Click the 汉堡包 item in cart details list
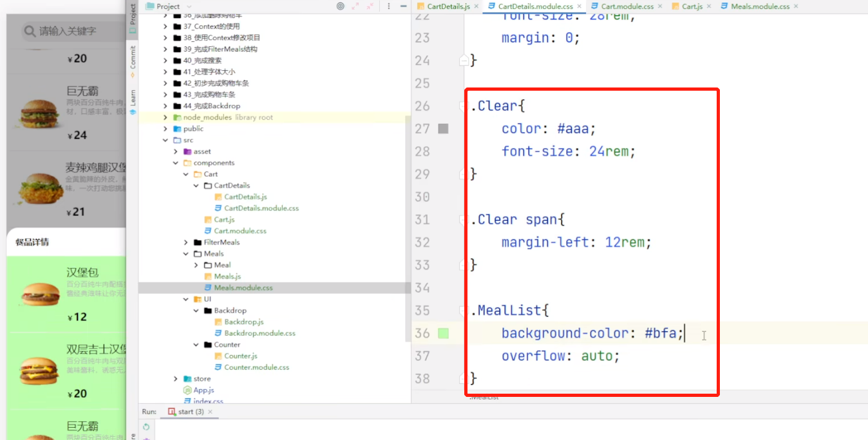This screenshot has width=868, height=440. pos(66,295)
